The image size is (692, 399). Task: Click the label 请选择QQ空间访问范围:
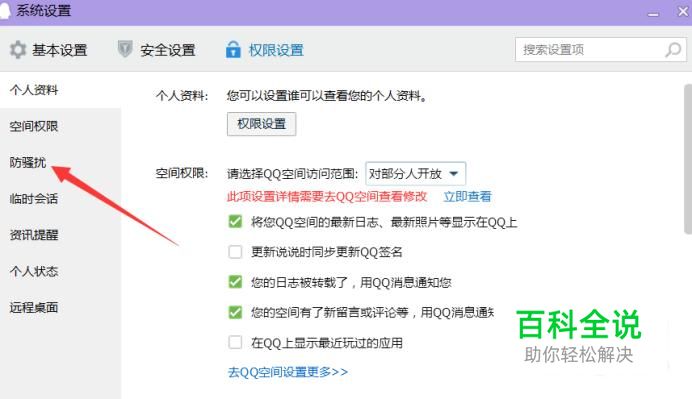point(293,173)
